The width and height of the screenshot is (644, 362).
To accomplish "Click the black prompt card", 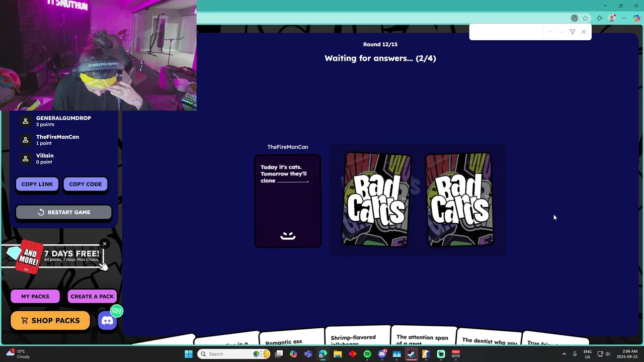I will pos(288,201).
